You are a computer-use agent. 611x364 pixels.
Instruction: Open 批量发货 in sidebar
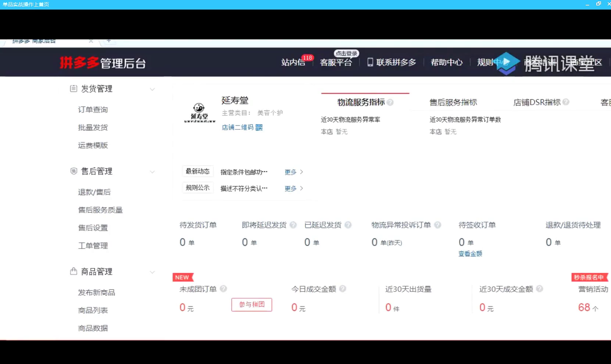pyautogui.click(x=93, y=128)
